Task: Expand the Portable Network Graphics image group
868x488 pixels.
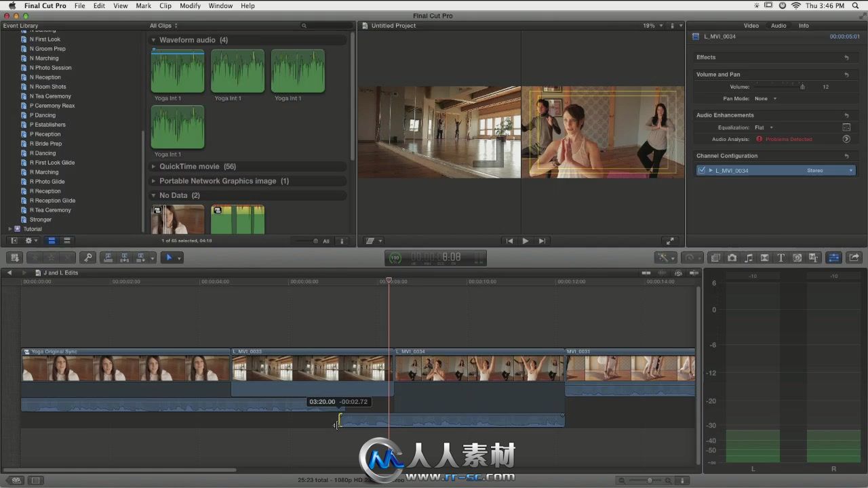Action: 153,181
